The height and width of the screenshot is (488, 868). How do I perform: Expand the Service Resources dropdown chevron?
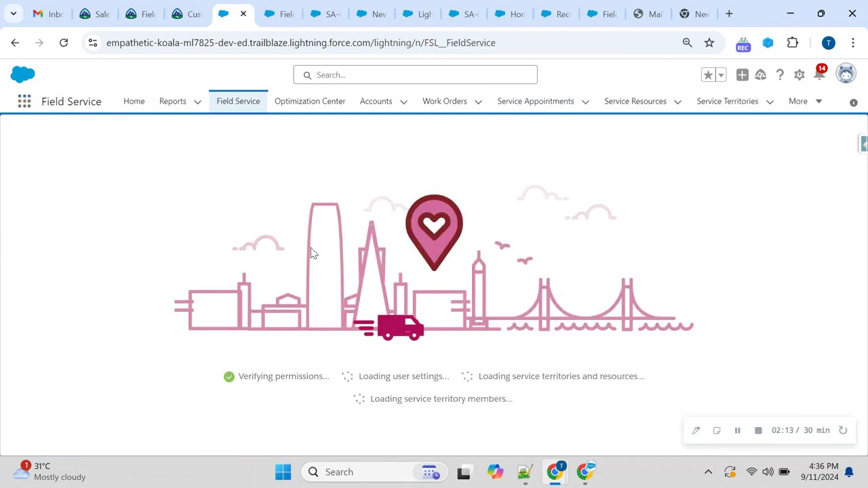(x=677, y=102)
